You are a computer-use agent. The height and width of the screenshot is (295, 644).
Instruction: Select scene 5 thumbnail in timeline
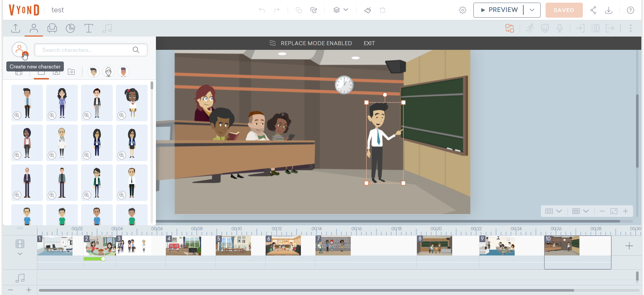pos(233,246)
